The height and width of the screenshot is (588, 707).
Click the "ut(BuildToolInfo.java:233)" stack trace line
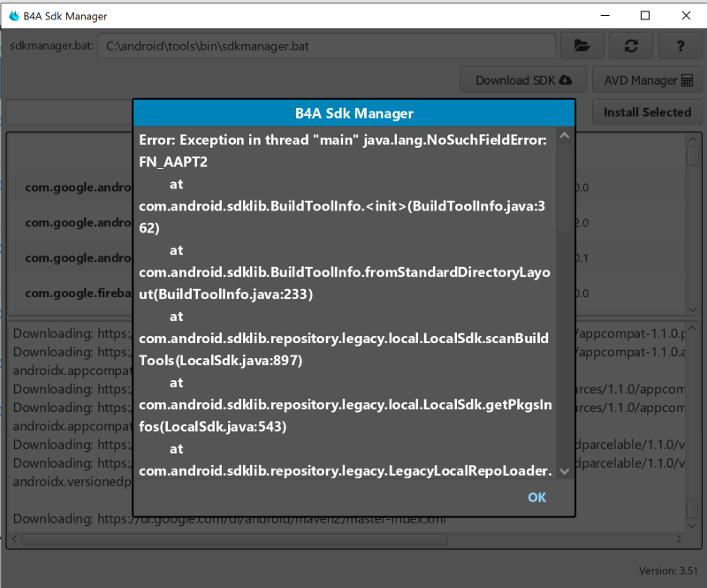[x=225, y=294]
